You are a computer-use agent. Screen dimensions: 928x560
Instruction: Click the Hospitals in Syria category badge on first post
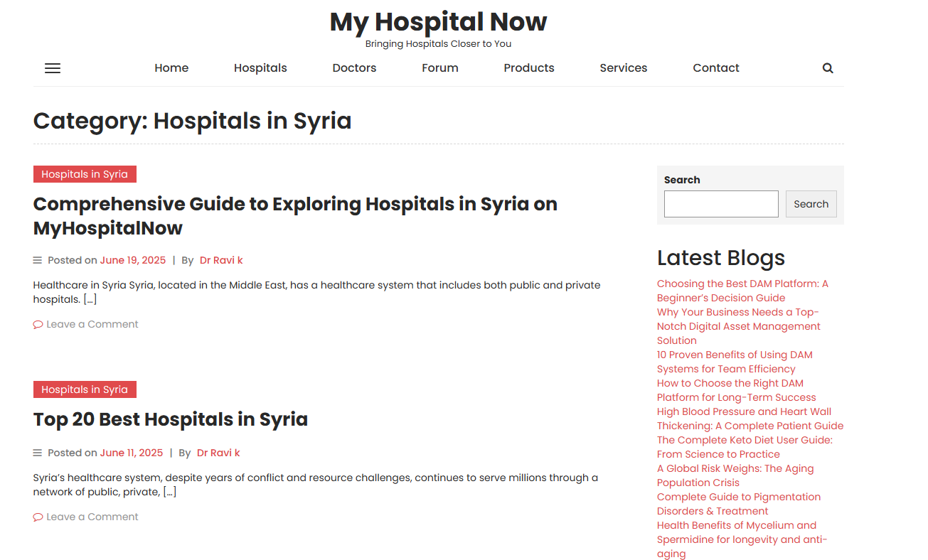pyautogui.click(x=85, y=173)
